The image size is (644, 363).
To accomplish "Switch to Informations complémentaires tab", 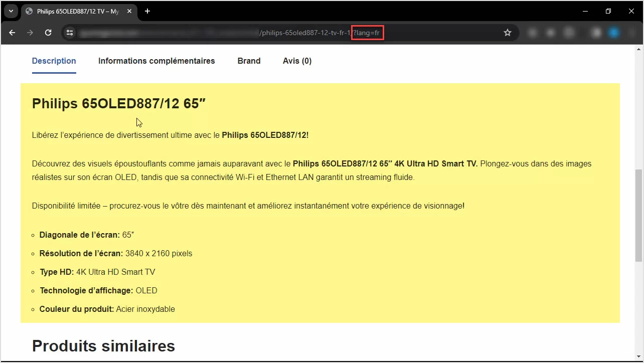I will [156, 61].
